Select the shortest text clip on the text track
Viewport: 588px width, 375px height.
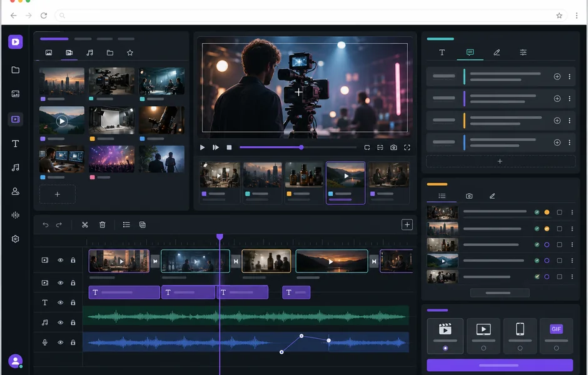tap(297, 292)
